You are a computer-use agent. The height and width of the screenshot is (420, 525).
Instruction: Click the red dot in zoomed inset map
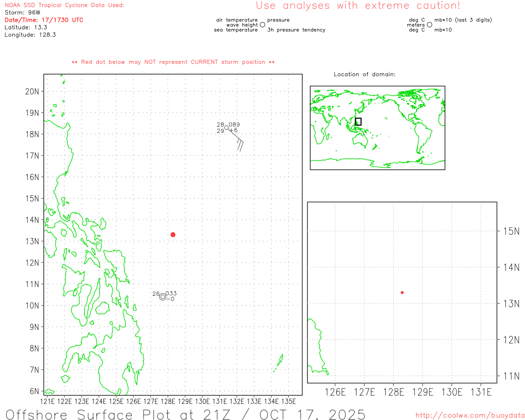(x=402, y=292)
